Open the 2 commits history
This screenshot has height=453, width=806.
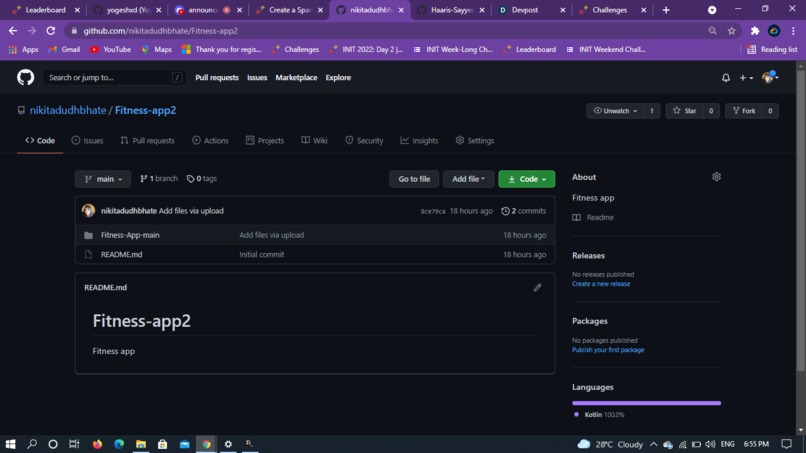pyautogui.click(x=523, y=211)
